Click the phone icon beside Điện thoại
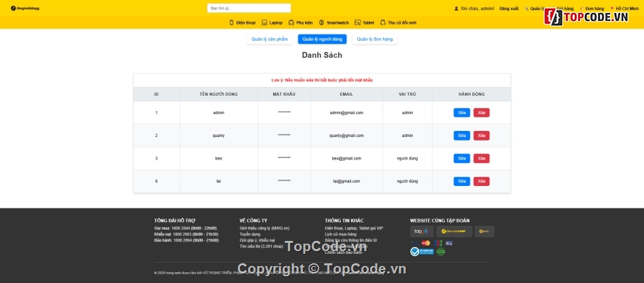Image resolution: width=644 pixels, height=283 pixels. pyautogui.click(x=231, y=22)
